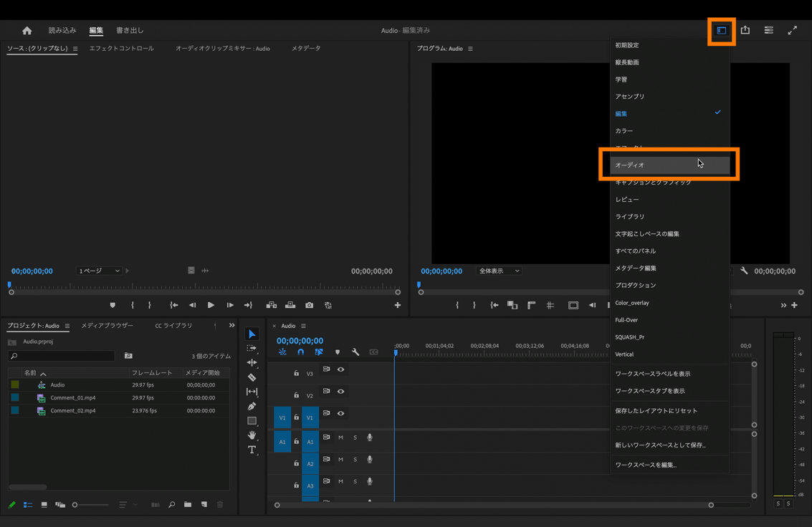Select the Pen tool
The height and width of the screenshot is (527, 812).
[x=252, y=406]
